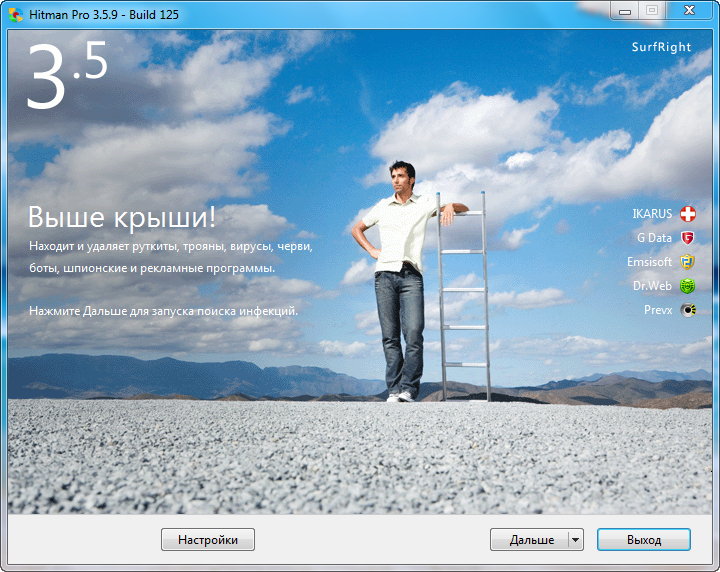Click the Выше крыши! headline
Viewport: 720px width, 572px height.
pos(122,217)
